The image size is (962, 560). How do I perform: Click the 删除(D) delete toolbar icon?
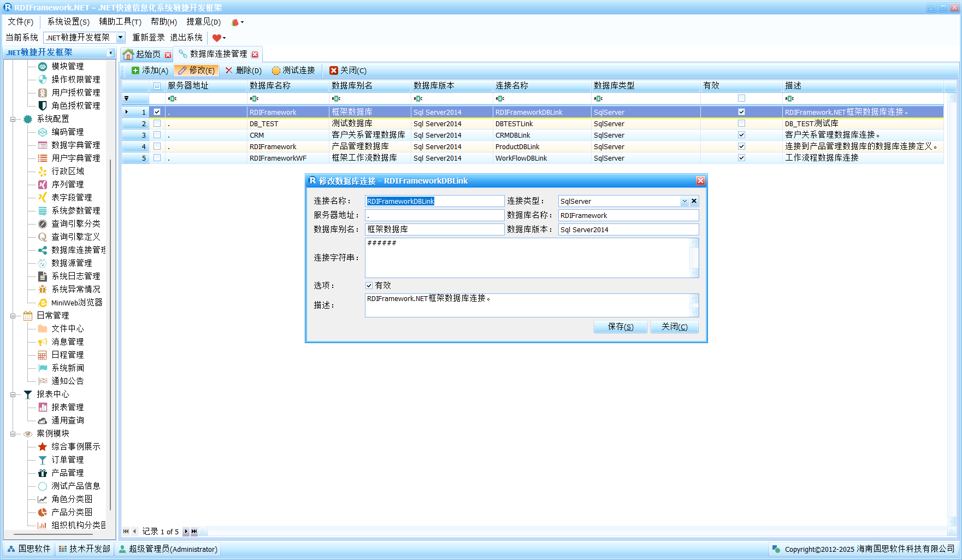[229, 70]
